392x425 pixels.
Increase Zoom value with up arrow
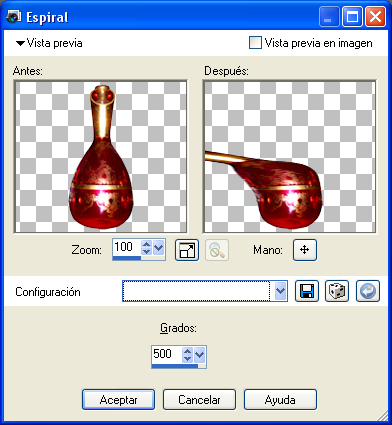147,244
